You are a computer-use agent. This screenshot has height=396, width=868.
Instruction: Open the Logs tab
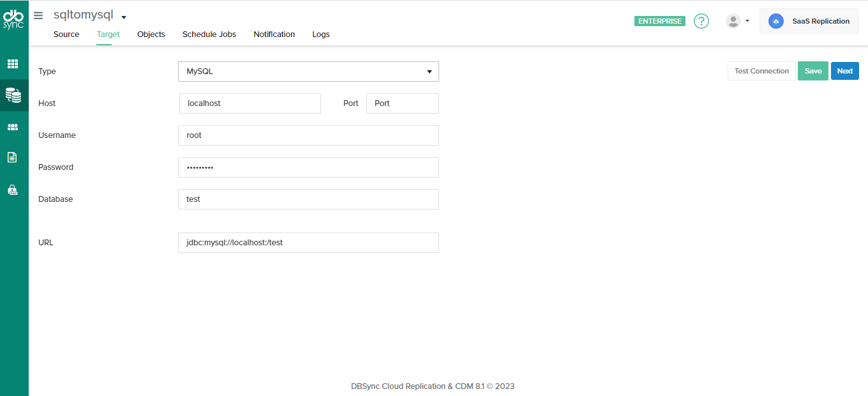[321, 34]
